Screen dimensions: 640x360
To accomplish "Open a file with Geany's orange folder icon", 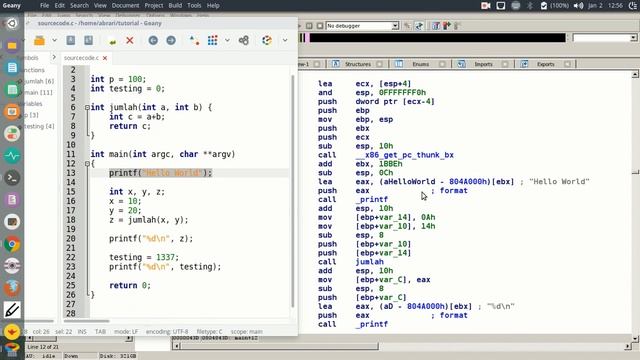I will coord(39,40).
